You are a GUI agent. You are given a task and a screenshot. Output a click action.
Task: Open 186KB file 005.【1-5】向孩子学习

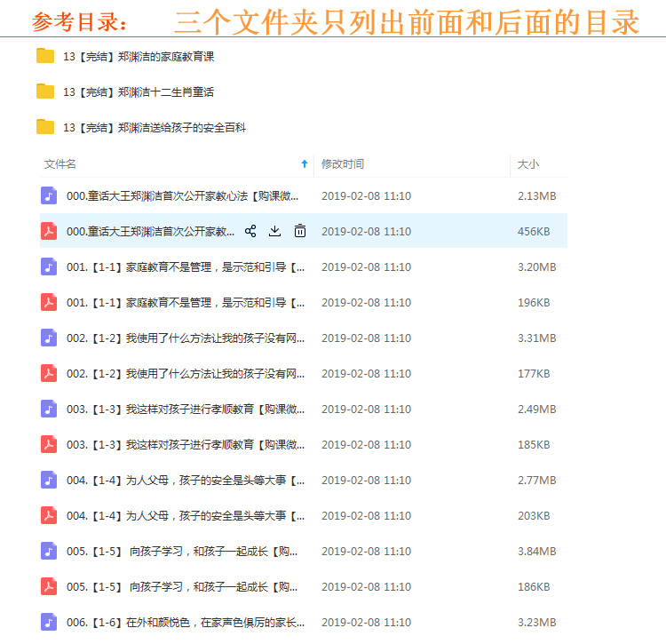tap(182, 587)
